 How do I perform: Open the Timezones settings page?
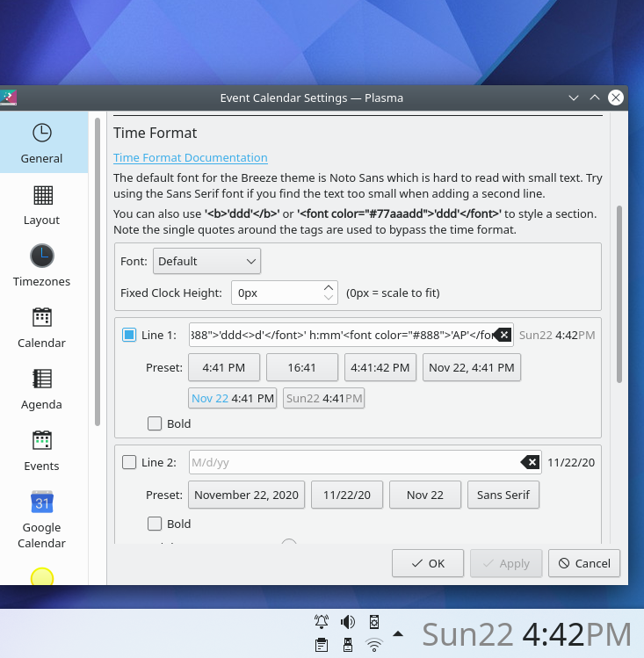41,266
